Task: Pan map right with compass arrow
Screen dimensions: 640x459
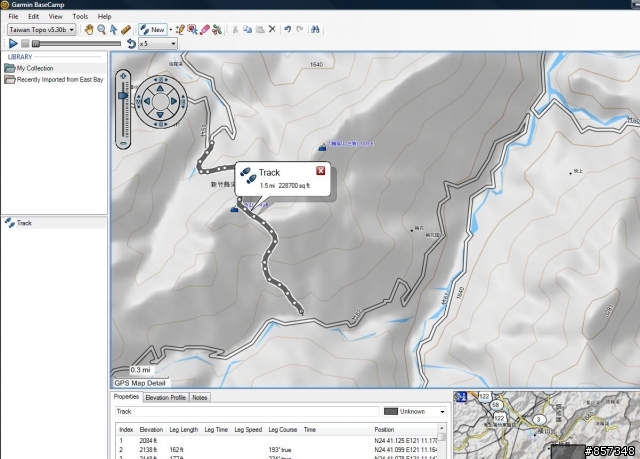Action: [174, 101]
